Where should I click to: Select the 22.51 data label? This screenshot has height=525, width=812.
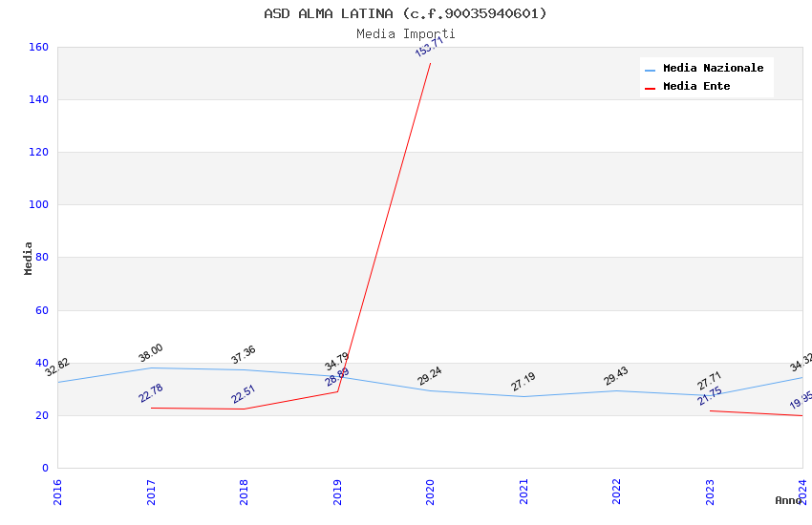[x=244, y=394]
